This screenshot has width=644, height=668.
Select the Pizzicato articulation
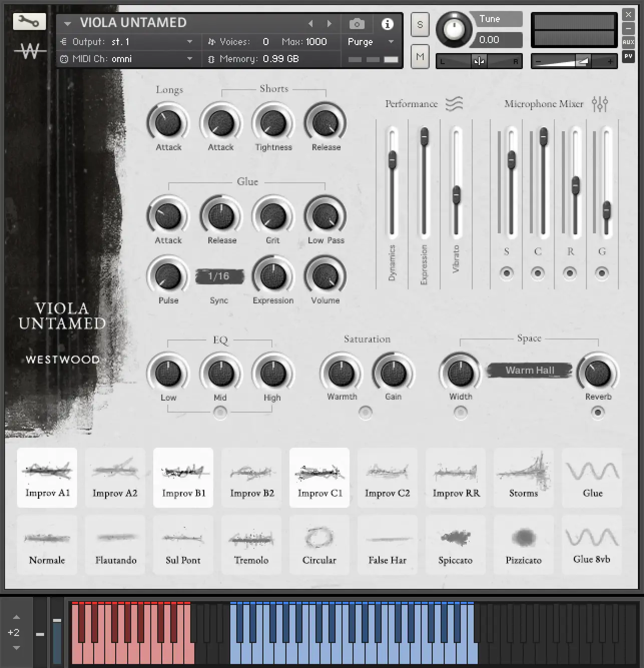(x=524, y=545)
